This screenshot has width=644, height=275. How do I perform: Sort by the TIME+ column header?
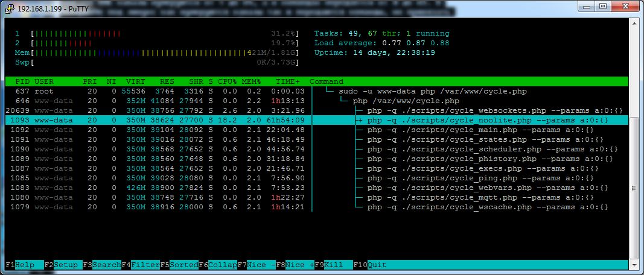(x=288, y=81)
